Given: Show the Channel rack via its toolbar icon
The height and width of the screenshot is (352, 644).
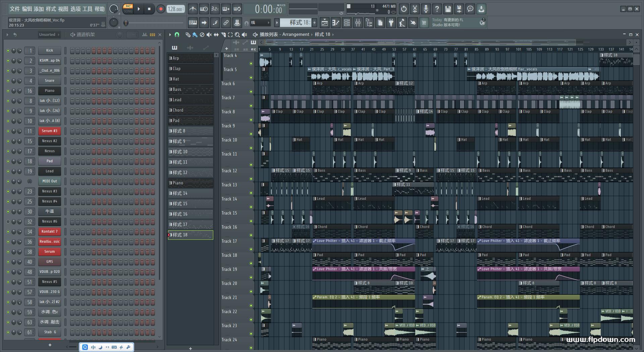Looking at the screenshot, I should click(347, 23).
